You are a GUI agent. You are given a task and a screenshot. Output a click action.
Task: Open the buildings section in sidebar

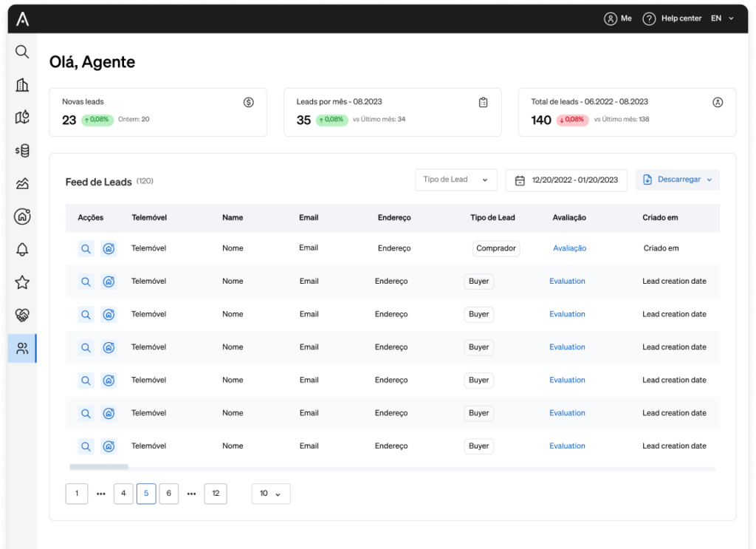click(x=22, y=85)
